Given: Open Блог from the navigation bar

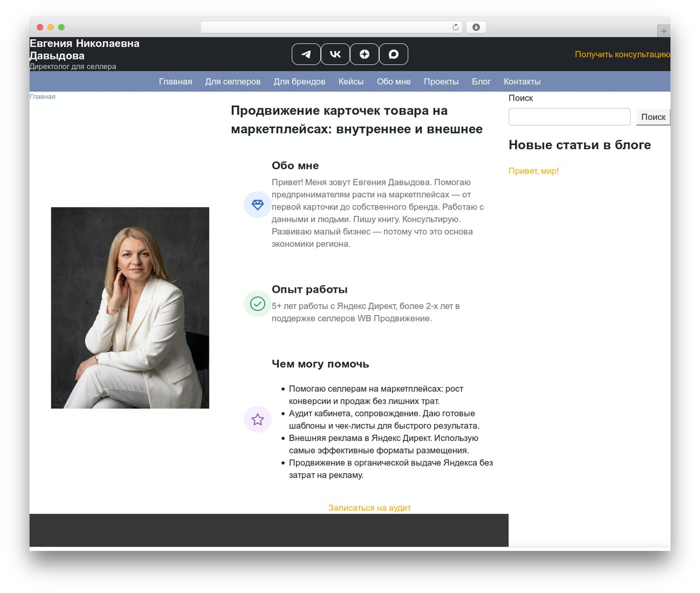Looking at the screenshot, I should click(x=481, y=82).
